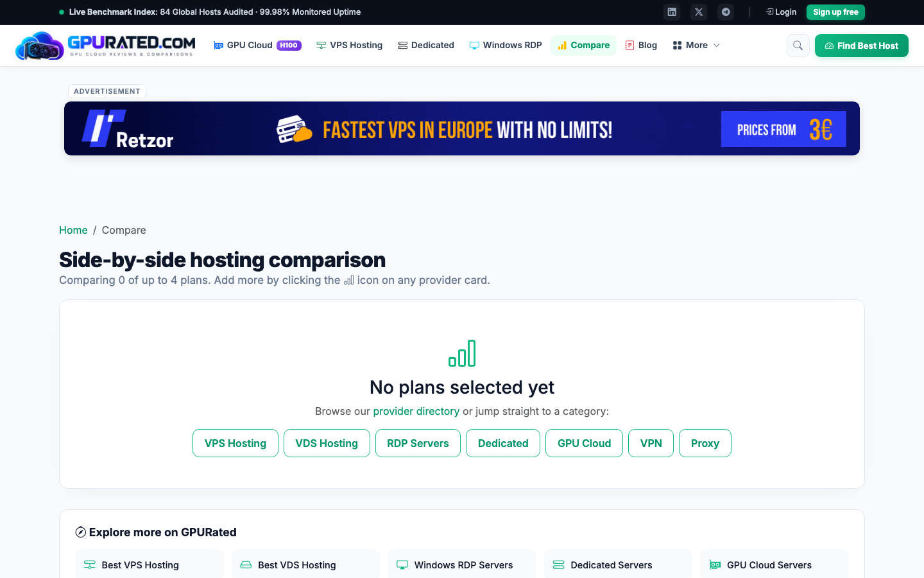Open the Best VPS Hosting card
Image resolution: width=924 pixels, height=578 pixels.
click(150, 565)
